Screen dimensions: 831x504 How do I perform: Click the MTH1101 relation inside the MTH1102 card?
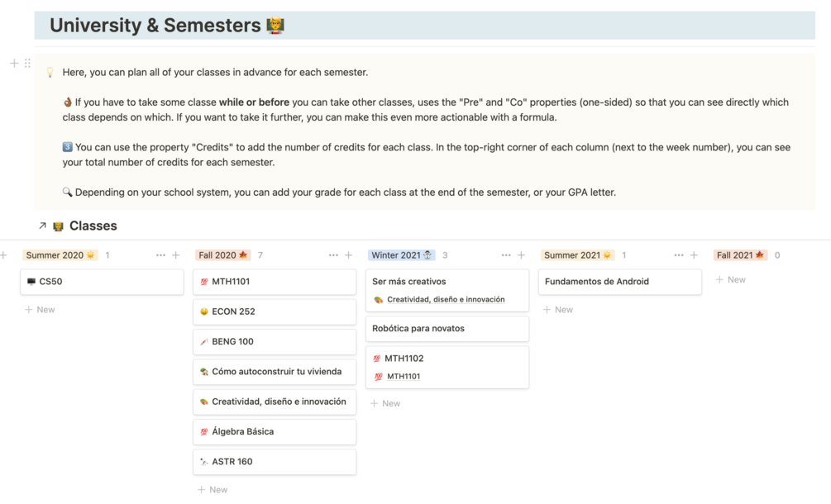pyautogui.click(x=403, y=376)
